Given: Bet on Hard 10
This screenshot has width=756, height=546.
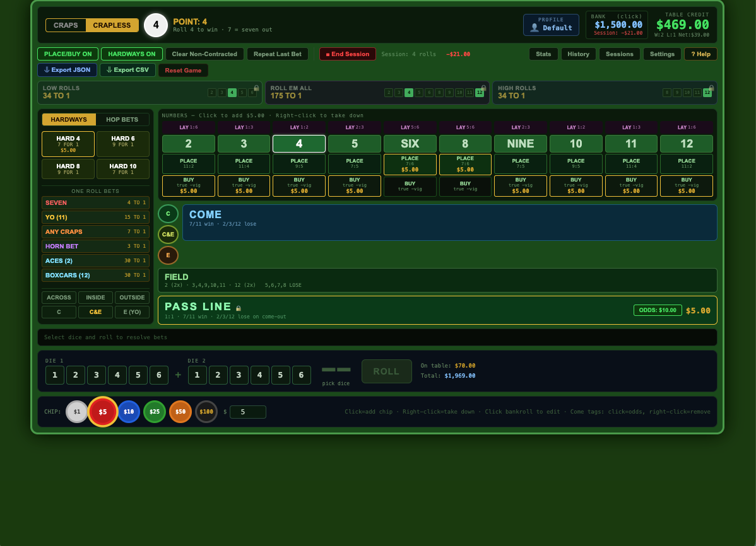Looking at the screenshot, I should tap(123, 169).
